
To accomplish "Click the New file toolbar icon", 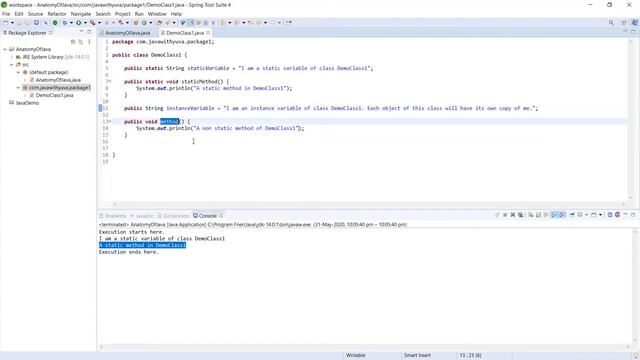I will pyautogui.click(x=5, y=23).
